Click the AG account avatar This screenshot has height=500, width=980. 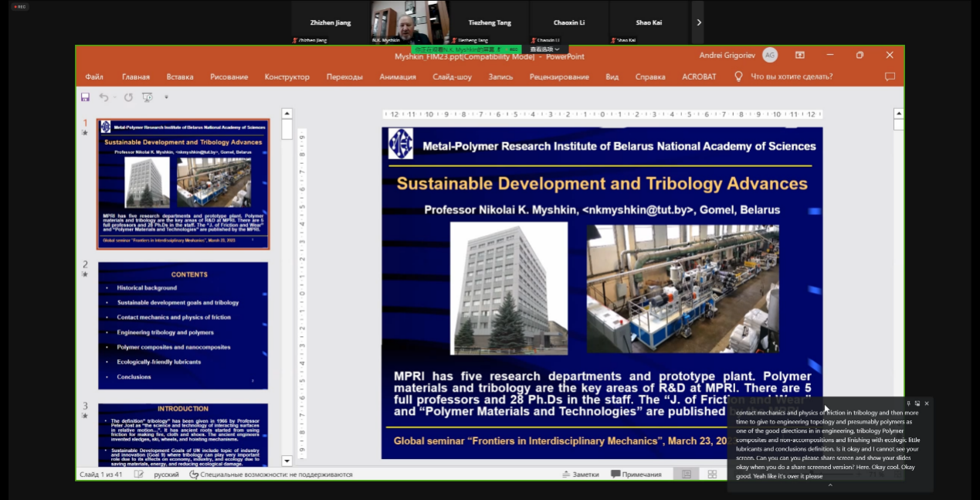769,55
